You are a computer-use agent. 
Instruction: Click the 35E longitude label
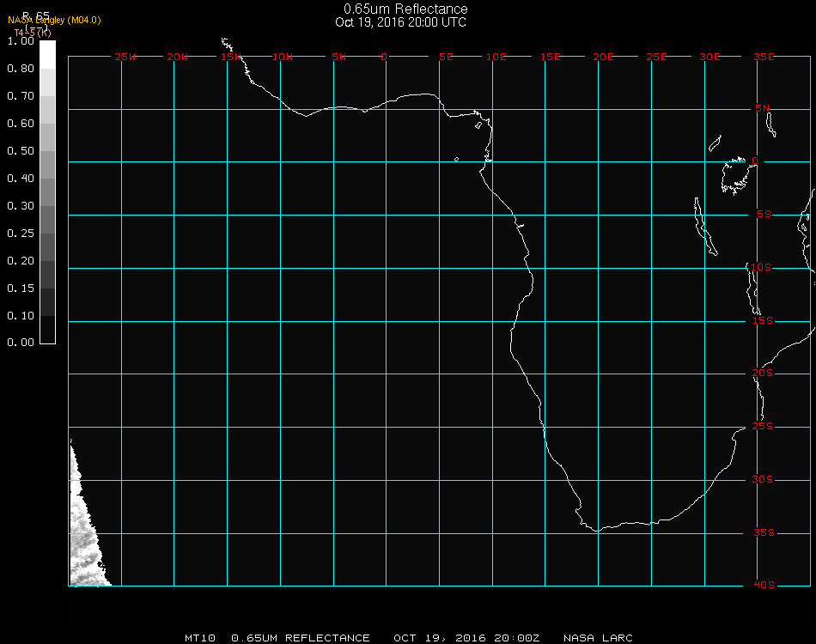pyautogui.click(x=764, y=57)
